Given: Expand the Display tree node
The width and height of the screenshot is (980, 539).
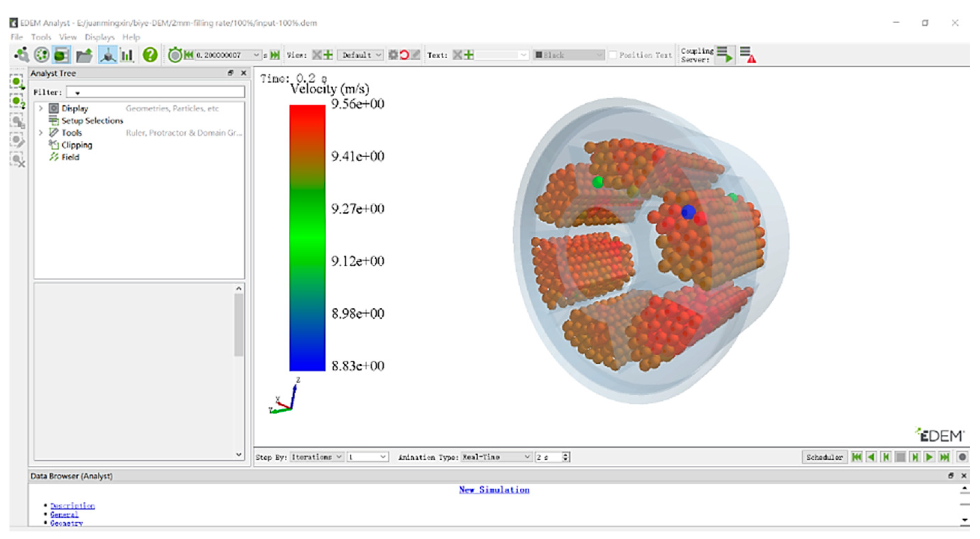Looking at the screenshot, I should click(41, 108).
